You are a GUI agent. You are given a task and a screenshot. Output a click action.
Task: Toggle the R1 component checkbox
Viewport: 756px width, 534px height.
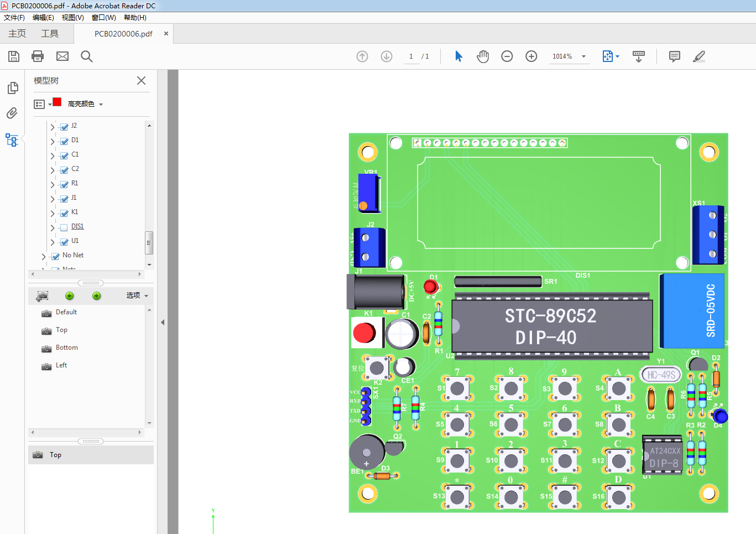point(64,184)
